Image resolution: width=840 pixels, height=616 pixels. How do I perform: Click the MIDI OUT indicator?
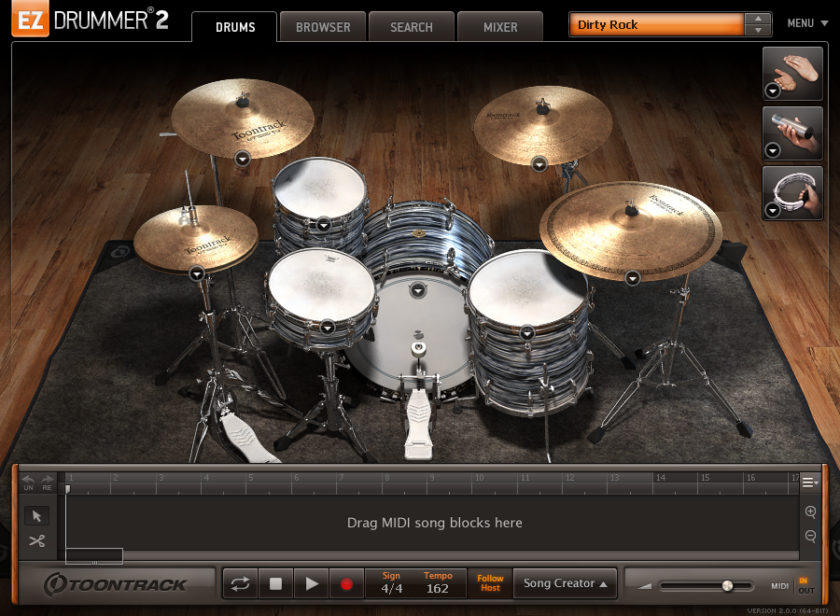click(806, 591)
